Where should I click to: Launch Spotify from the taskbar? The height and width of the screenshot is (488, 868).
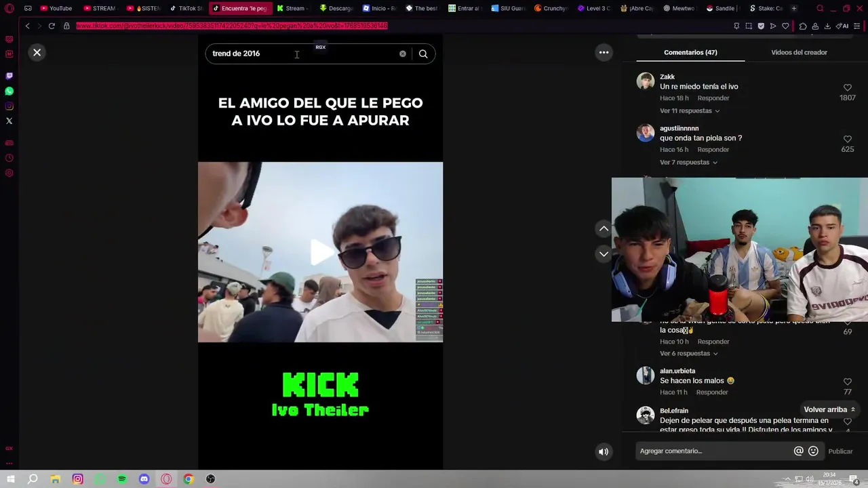122,479
